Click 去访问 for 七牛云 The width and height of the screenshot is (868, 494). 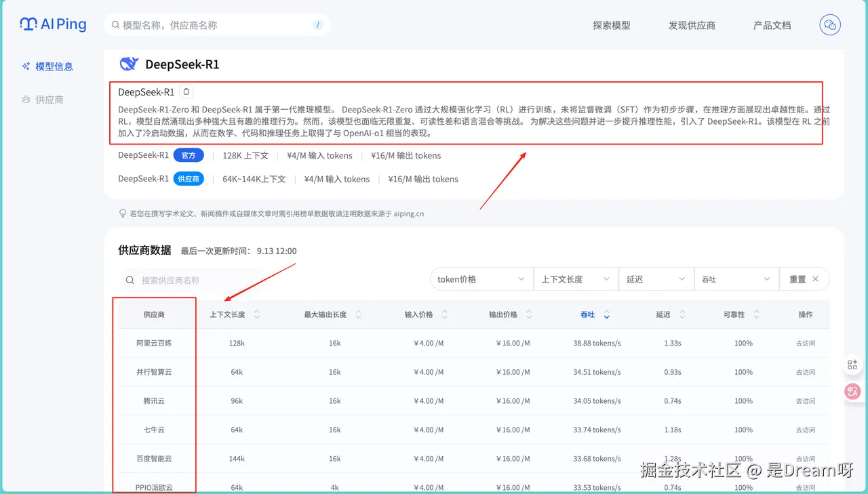click(806, 430)
